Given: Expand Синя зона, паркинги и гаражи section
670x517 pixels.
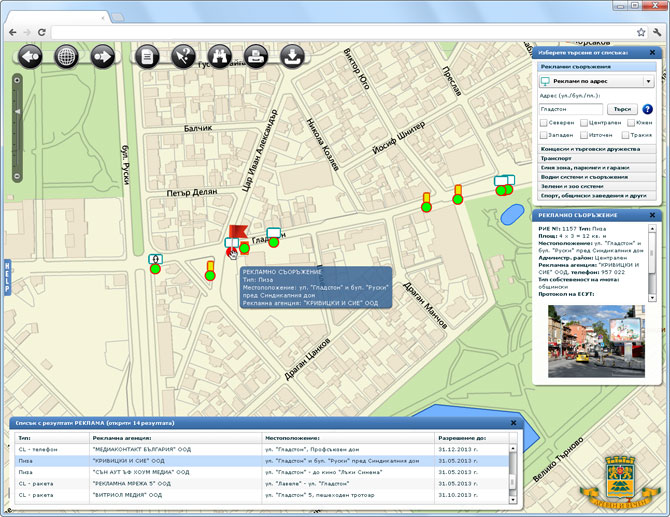Looking at the screenshot, I should [x=597, y=168].
